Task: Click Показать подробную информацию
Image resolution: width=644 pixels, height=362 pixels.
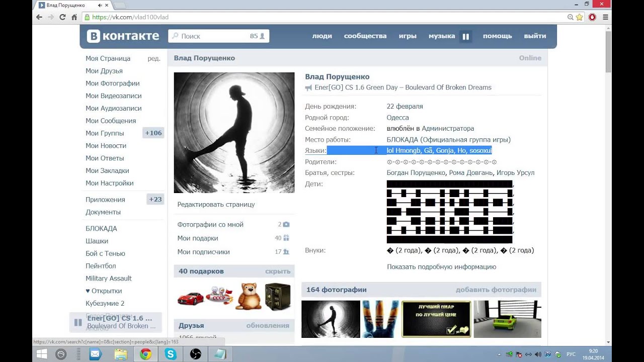Action: [x=442, y=267]
